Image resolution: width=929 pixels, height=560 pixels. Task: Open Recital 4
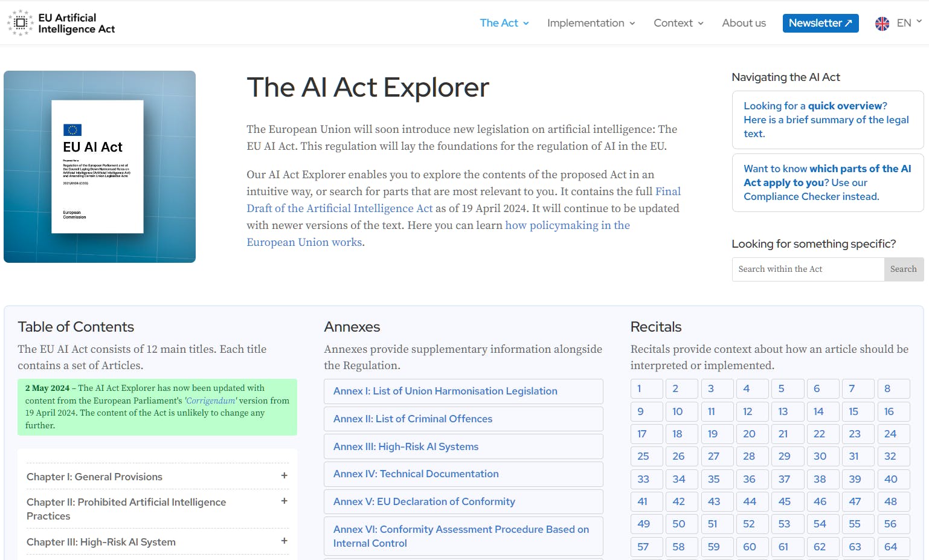tap(752, 388)
